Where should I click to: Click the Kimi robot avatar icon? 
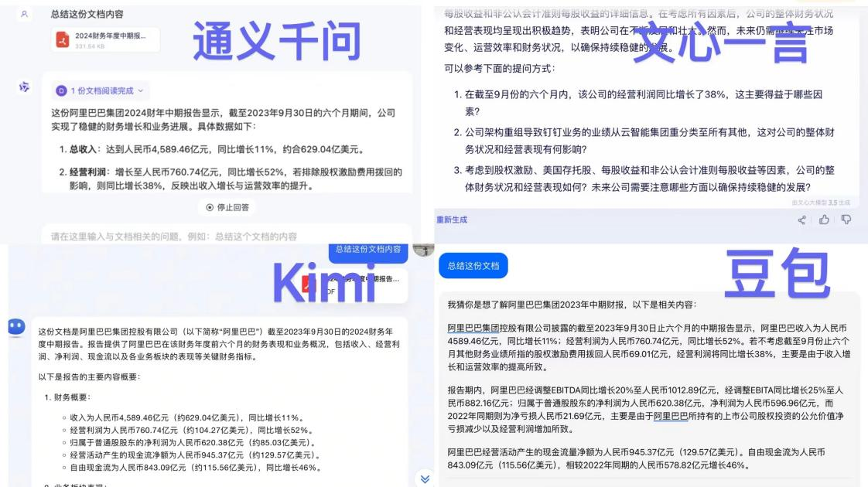click(x=16, y=327)
